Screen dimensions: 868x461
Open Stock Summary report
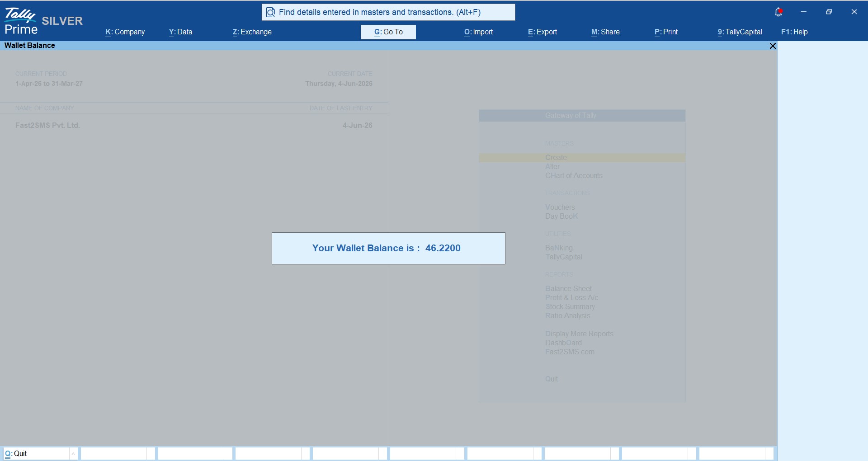(x=570, y=307)
